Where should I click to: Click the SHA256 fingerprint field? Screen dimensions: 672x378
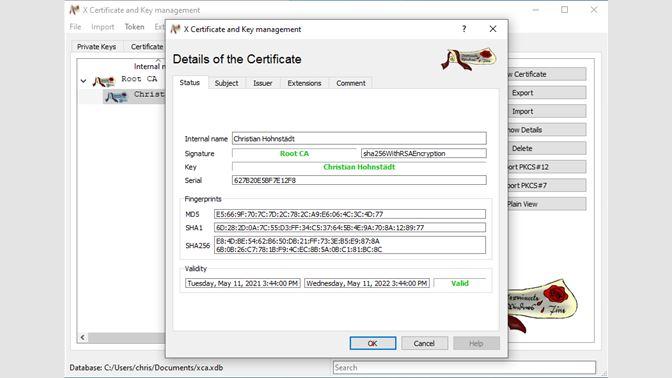350,245
